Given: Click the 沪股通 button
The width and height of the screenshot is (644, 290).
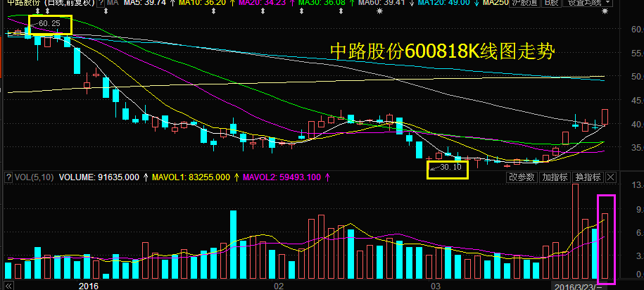Looking at the screenshot, I should pos(524,4).
